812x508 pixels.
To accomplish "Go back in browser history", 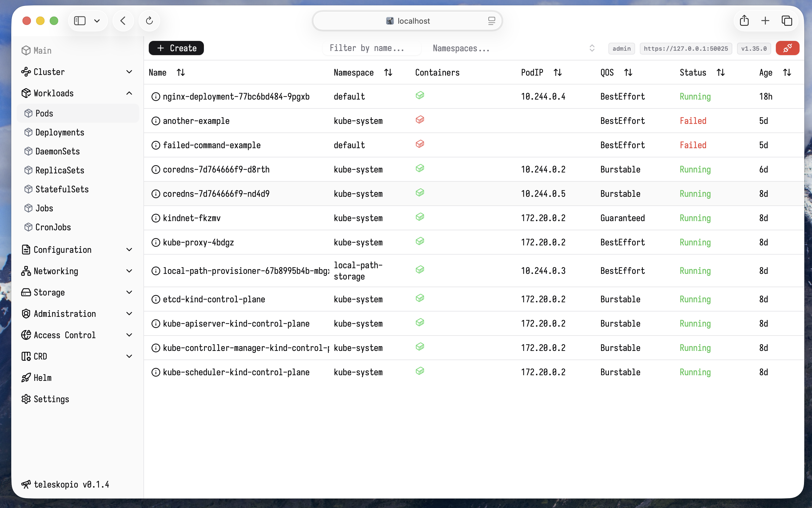I will tap(123, 21).
